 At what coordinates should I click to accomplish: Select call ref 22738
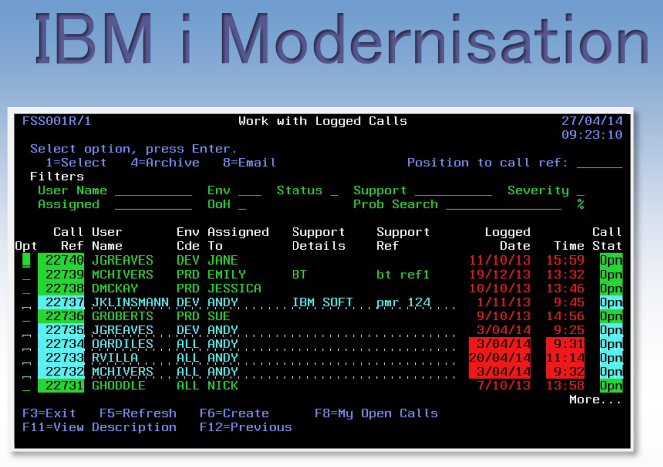(61, 288)
